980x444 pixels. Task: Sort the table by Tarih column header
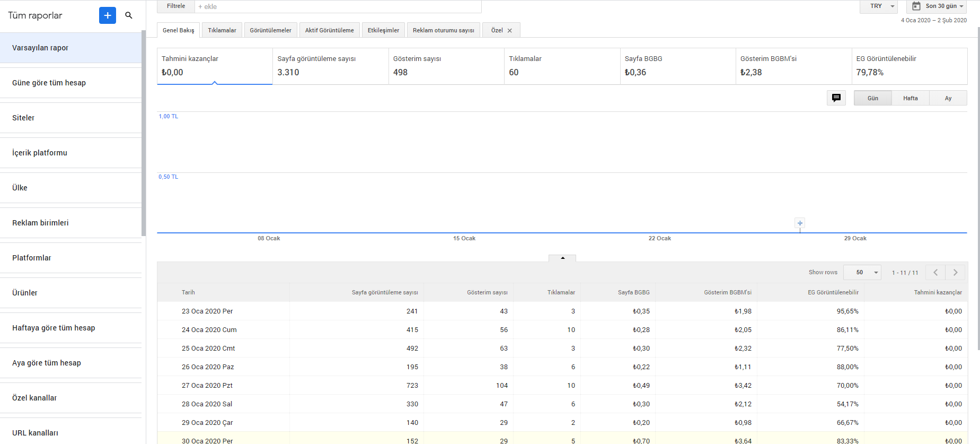[188, 292]
